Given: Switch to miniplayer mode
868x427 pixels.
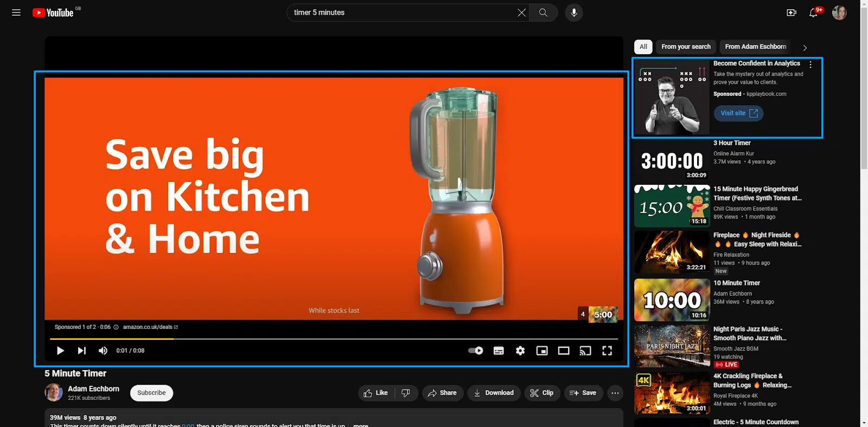Looking at the screenshot, I should pos(542,351).
